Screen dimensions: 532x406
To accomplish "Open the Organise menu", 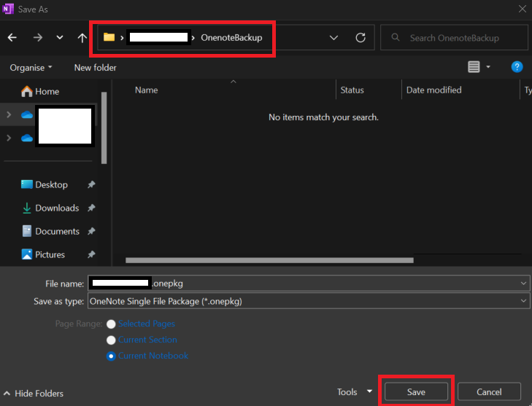I will 31,67.
